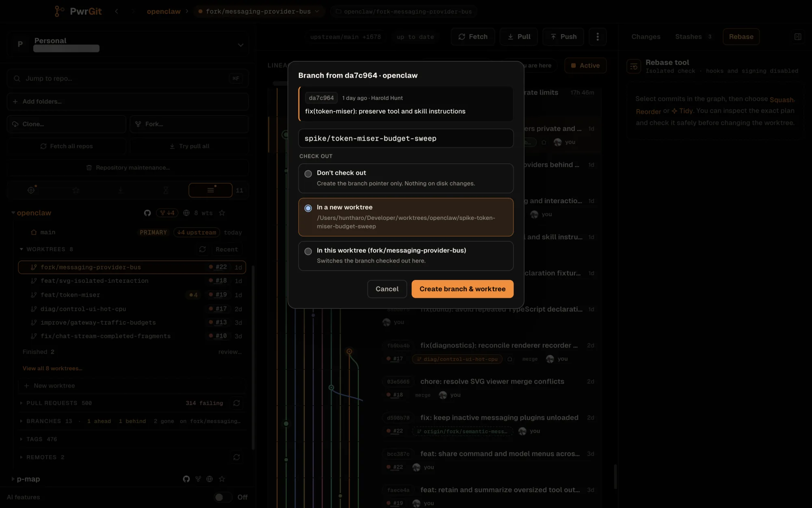The width and height of the screenshot is (812, 508).
Task: Open the three-dot more actions menu
Action: [x=597, y=37]
